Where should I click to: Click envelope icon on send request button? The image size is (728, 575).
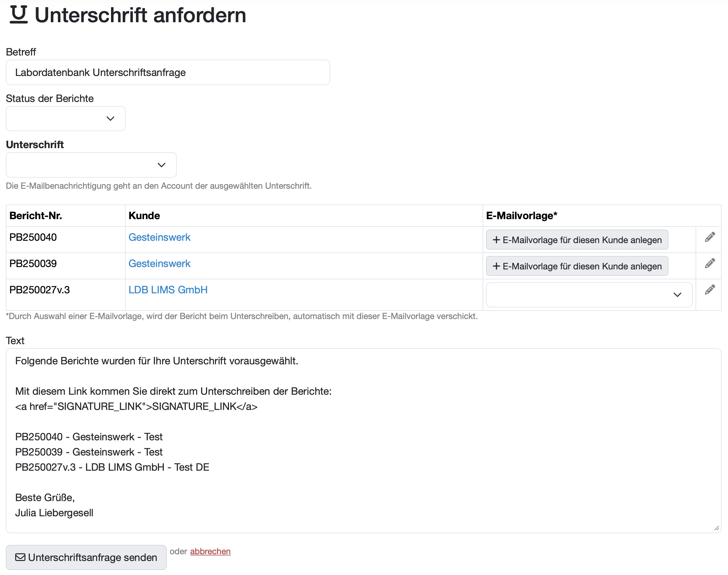[20, 557]
